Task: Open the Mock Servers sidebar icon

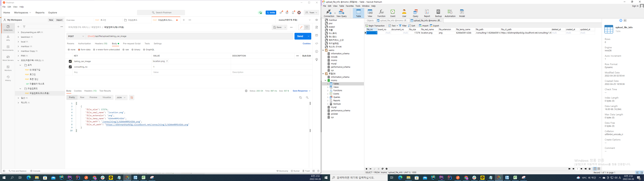Action: tap(8, 58)
